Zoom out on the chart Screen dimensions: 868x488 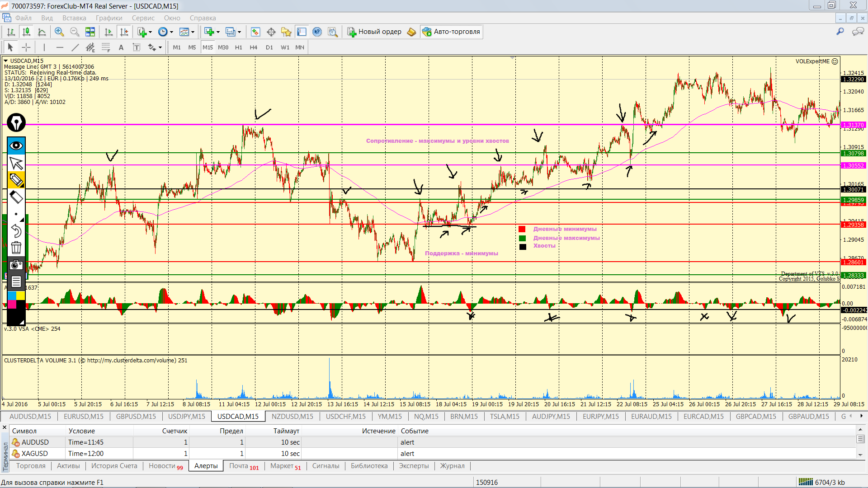pos(74,32)
